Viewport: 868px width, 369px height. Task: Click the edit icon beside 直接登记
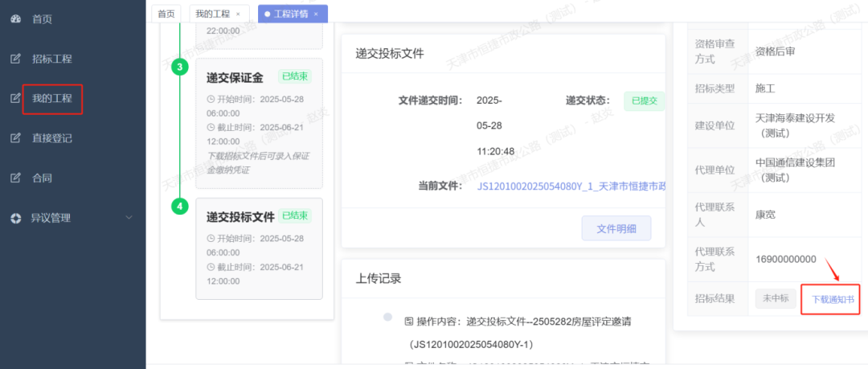coord(15,138)
